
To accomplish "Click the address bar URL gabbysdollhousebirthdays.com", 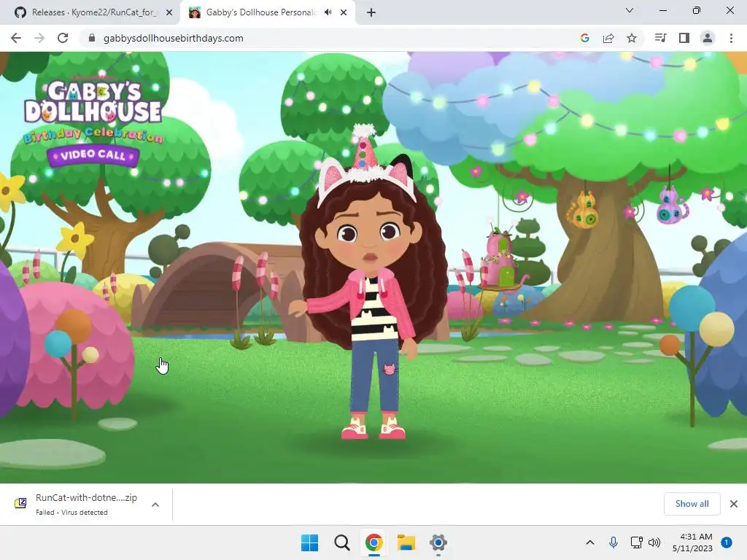I will [173, 38].
